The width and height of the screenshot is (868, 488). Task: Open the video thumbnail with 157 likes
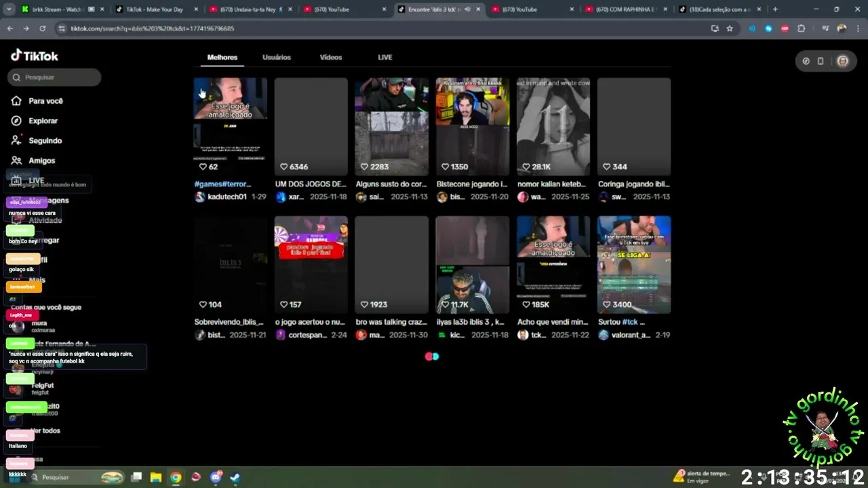[311, 265]
